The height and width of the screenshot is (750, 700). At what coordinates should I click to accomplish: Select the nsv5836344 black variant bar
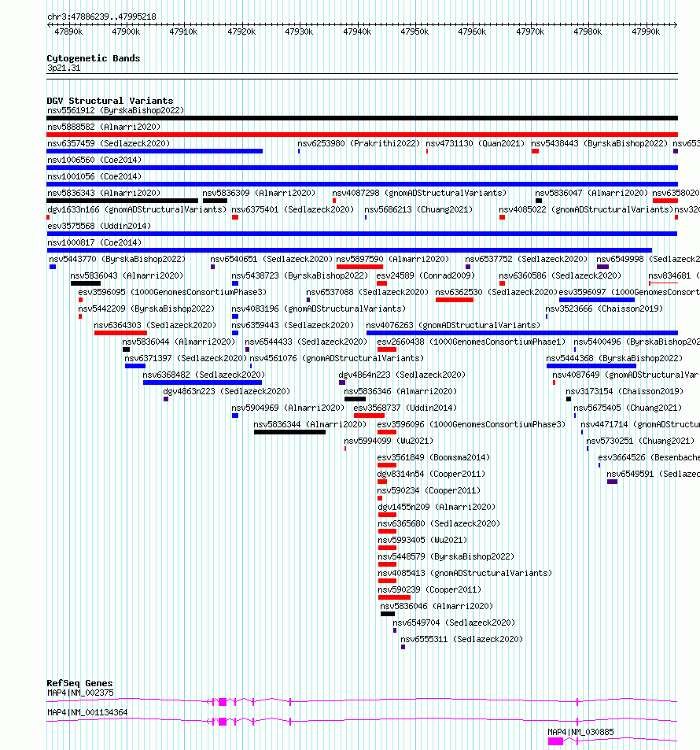click(289, 432)
